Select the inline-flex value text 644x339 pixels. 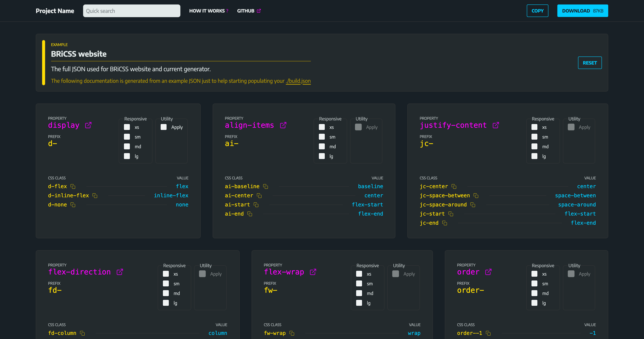(171, 196)
